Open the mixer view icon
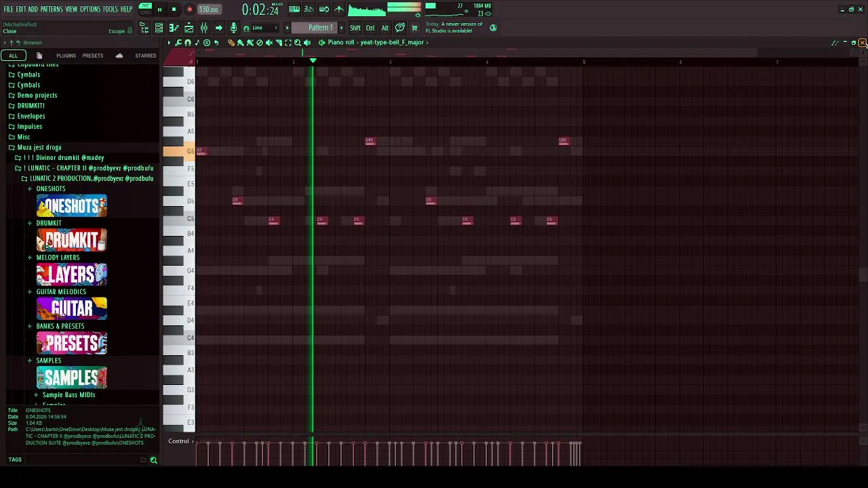This screenshot has height=488, width=868. pyautogui.click(x=203, y=28)
